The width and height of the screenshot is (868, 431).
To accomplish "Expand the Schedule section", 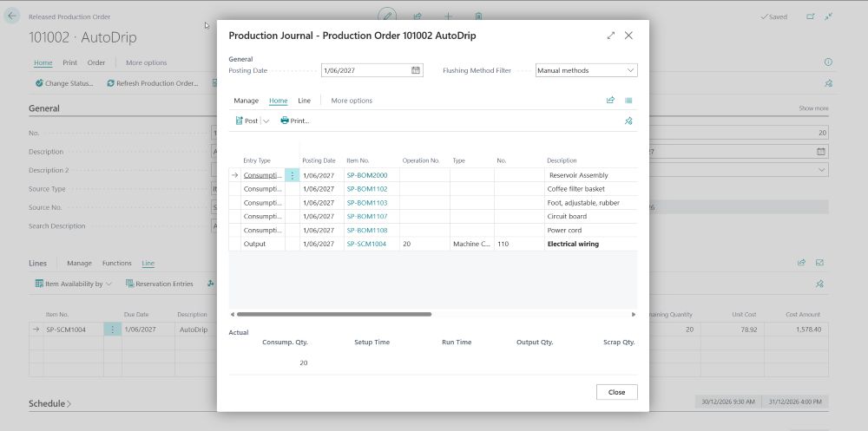I will pyautogui.click(x=49, y=404).
